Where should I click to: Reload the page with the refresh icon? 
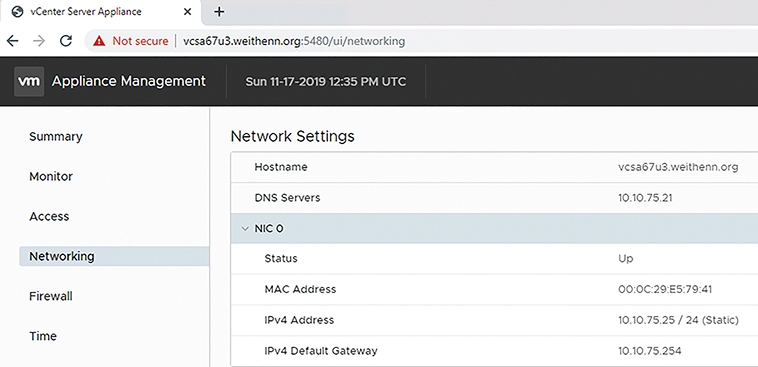pyautogui.click(x=66, y=41)
